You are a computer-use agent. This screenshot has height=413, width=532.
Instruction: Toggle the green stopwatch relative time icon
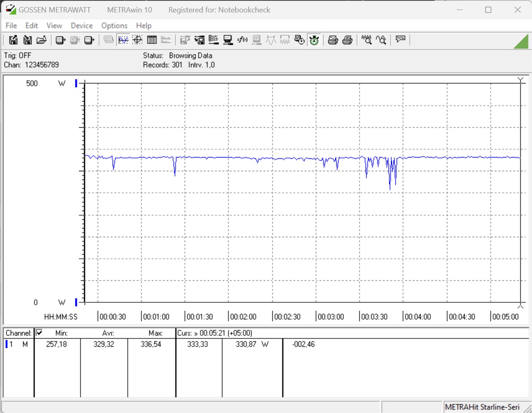pyautogui.click(x=314, y=40)
